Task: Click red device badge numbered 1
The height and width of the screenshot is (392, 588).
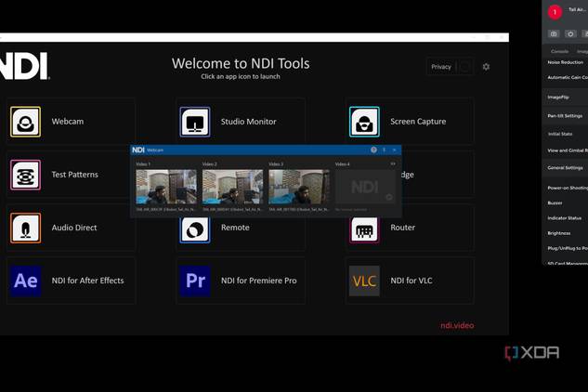Action: point(555,12)
